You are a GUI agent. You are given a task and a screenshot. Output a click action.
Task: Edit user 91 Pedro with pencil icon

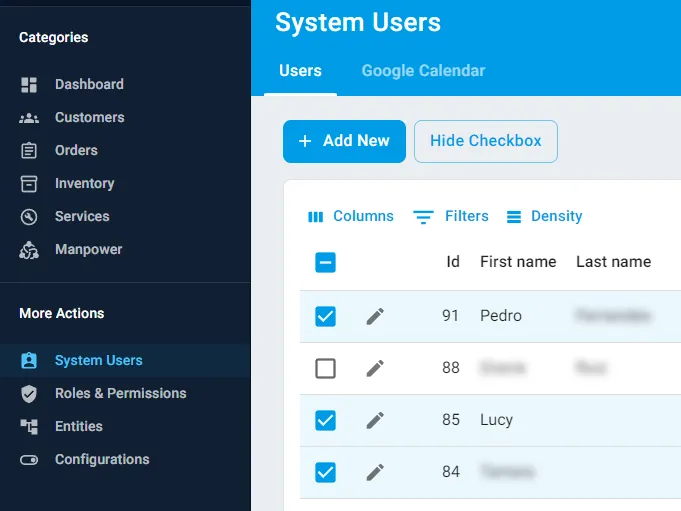coord(375,316)
